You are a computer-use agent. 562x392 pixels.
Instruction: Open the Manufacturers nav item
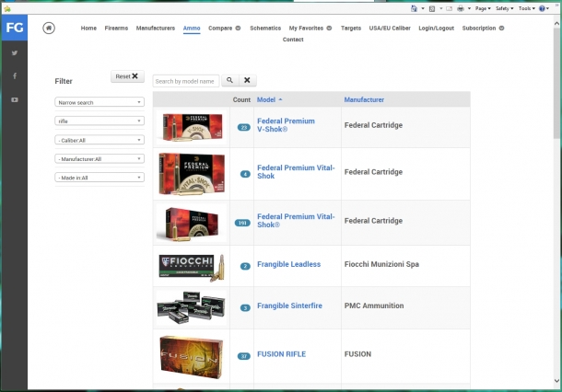pos(155,28)
